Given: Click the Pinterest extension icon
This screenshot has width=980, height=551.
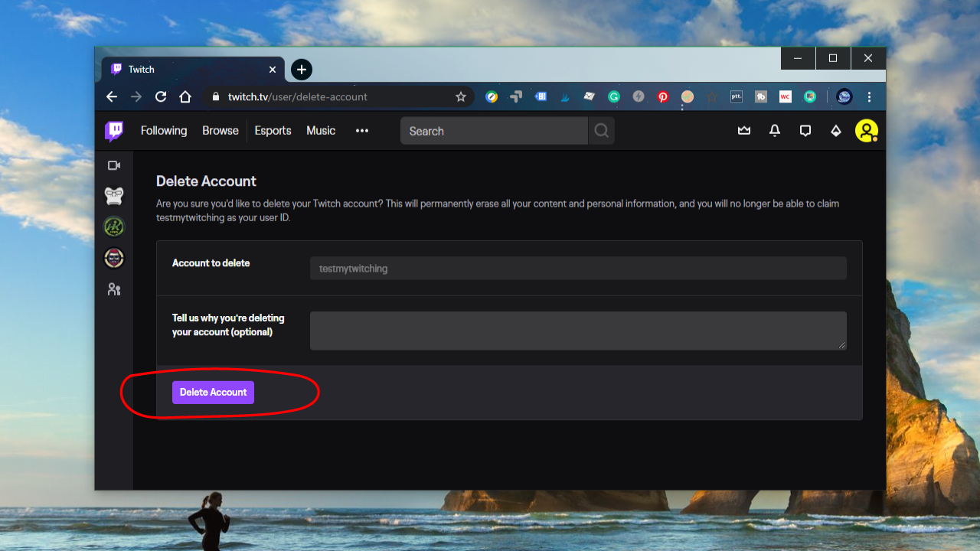Looking at the screenshot, I should (663, 97).
